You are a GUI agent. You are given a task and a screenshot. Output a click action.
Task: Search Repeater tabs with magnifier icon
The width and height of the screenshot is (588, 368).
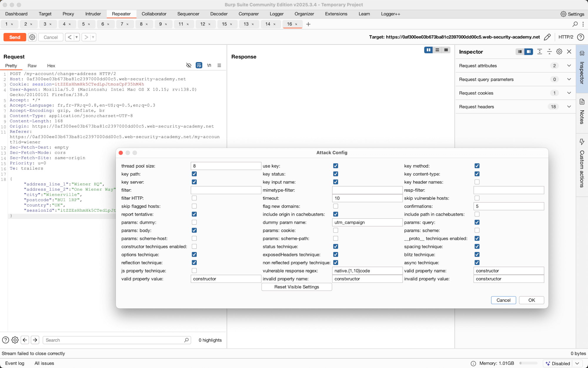click(x=575, y=24)
